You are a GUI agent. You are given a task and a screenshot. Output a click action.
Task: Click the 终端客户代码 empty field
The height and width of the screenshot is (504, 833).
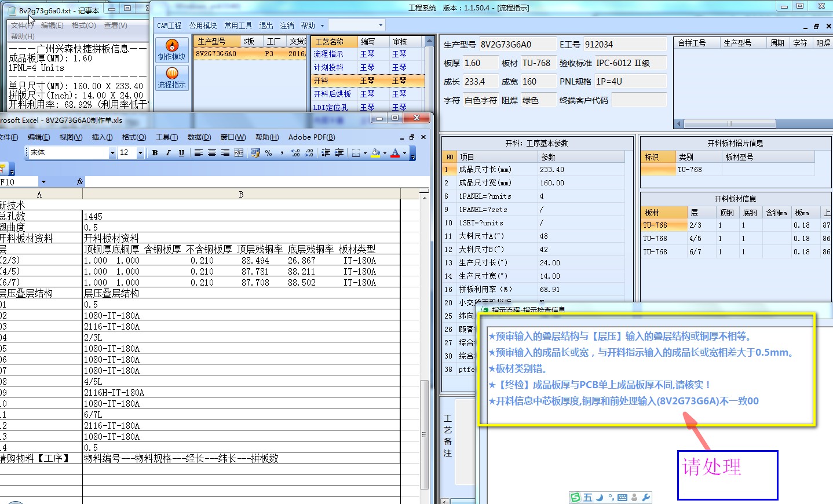(639, 100)
